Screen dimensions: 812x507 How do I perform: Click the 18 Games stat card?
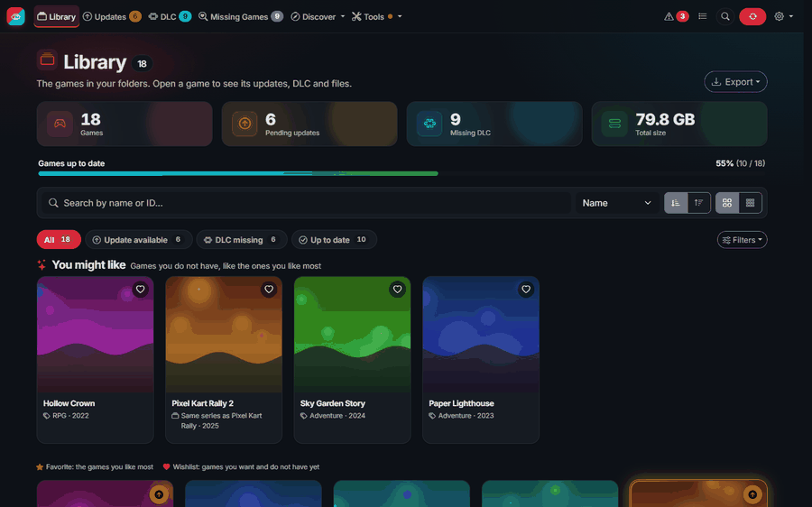(x=125, y=124)
